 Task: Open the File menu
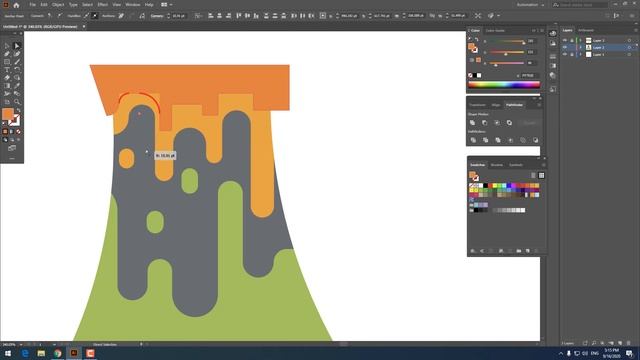coord(32,5)
